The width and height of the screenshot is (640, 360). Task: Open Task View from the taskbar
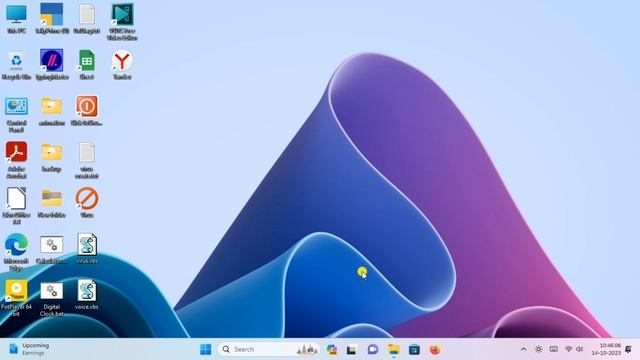[x=351, y=349]
